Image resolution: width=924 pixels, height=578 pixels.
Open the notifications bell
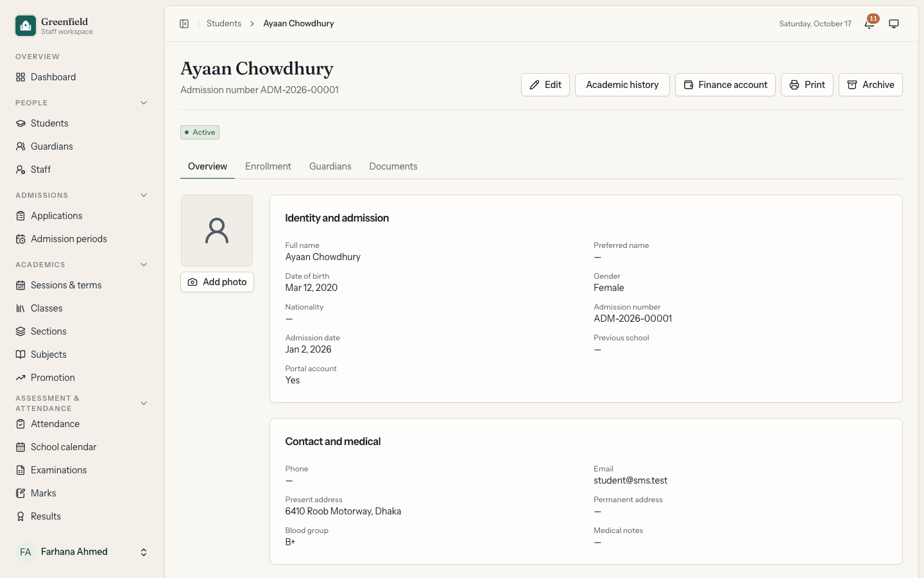tap(869, 24)
